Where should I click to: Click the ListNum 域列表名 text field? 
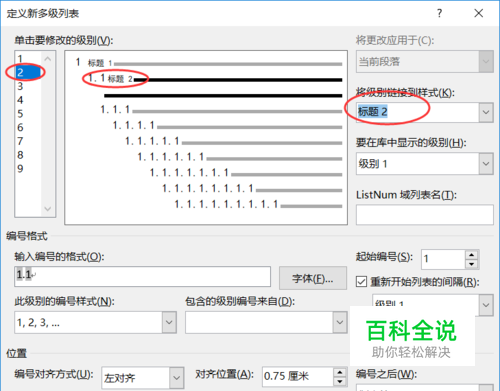tap(424, 215)
